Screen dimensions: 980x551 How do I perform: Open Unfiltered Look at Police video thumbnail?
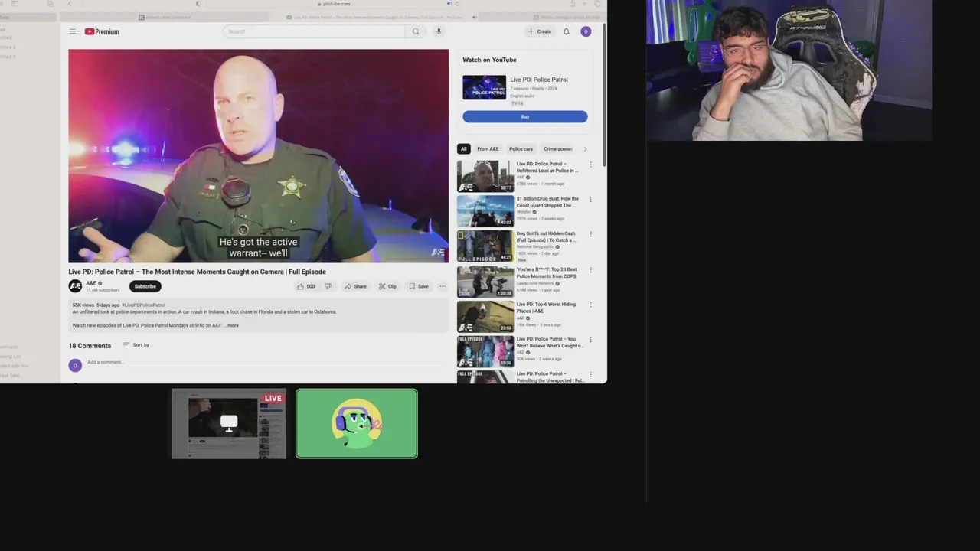point(485,176)
